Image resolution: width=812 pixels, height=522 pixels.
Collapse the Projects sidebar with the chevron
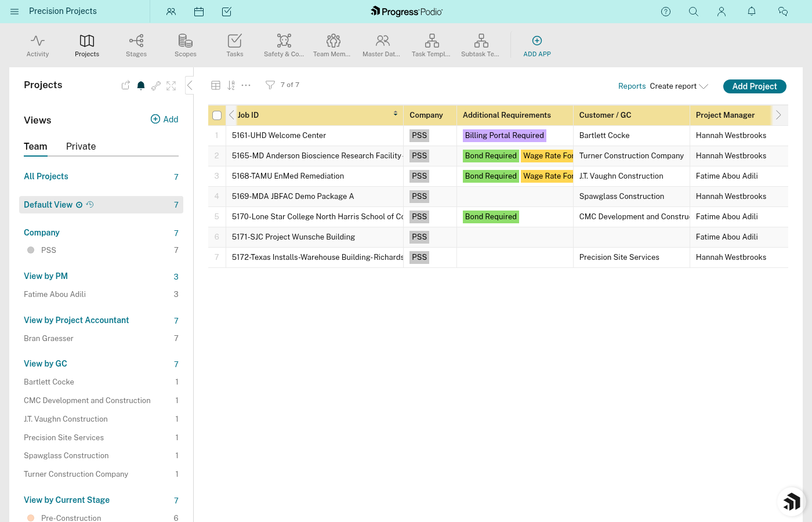point(190,85)
